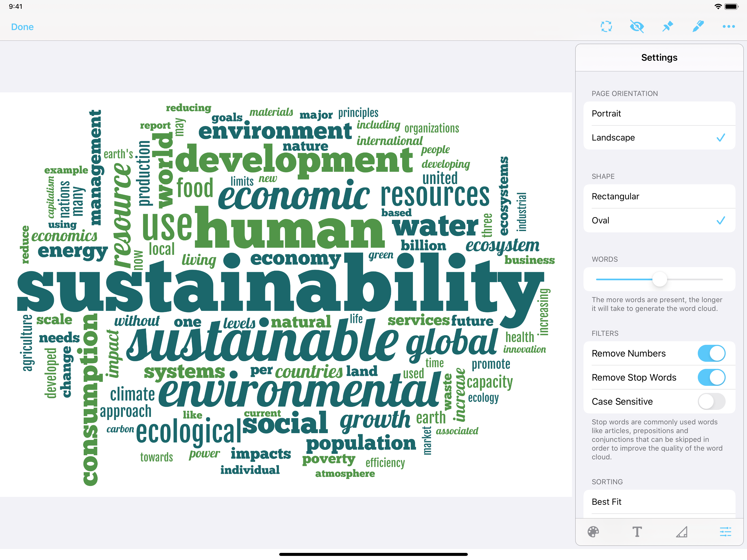Screen dimensions: 747x560
Task: Tap the word 'efficiency' in the cloud
Action: 385,463
